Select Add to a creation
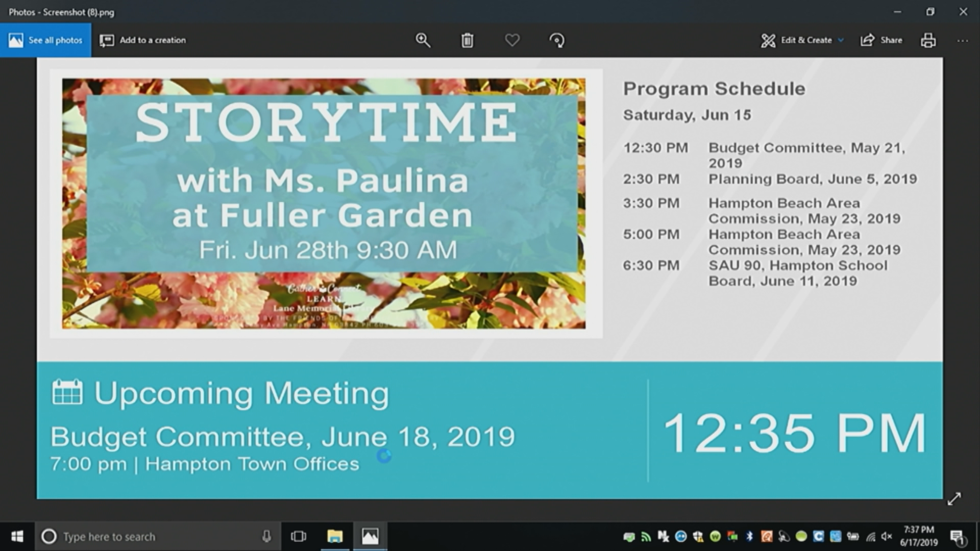This screenshot has height=551, width=980. tap(143, 40)
